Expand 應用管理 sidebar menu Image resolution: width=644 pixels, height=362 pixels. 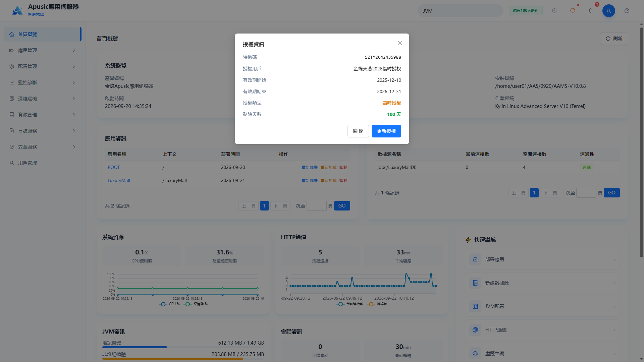(43, 50)
